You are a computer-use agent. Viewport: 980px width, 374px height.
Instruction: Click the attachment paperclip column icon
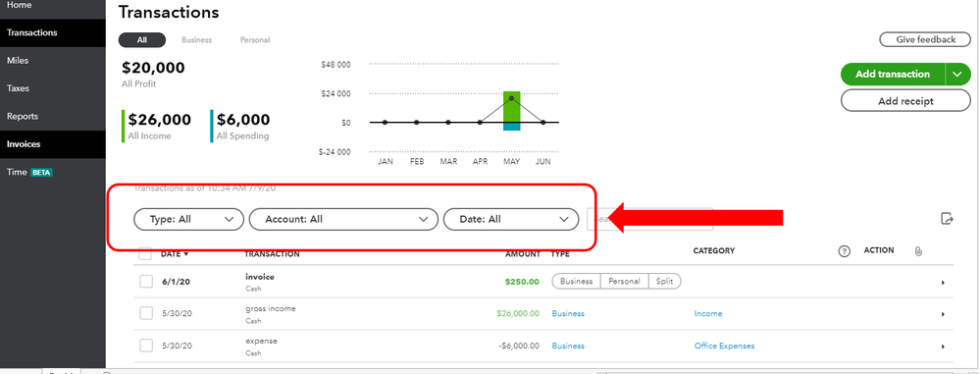(x=918, y=250)
